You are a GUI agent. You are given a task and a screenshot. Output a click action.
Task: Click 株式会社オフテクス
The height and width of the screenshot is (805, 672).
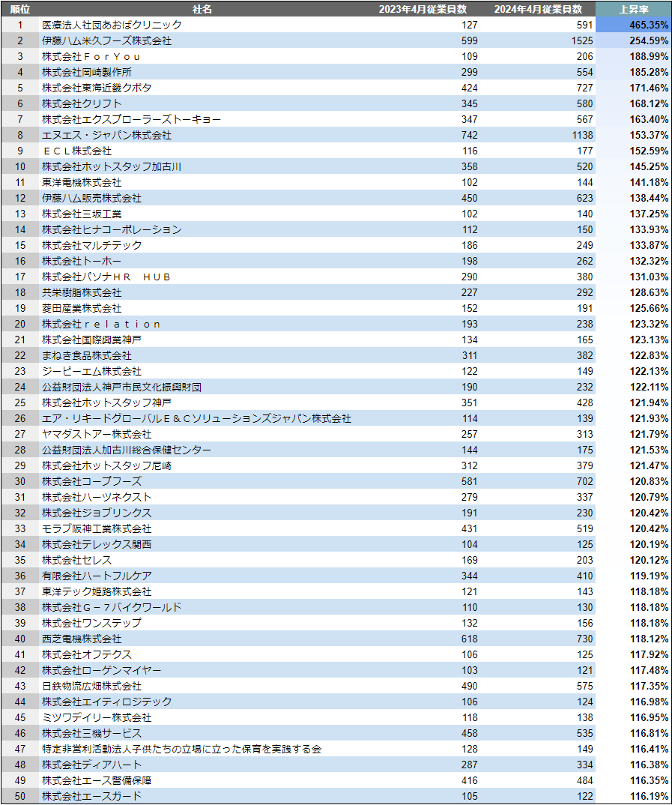point(87,654)
